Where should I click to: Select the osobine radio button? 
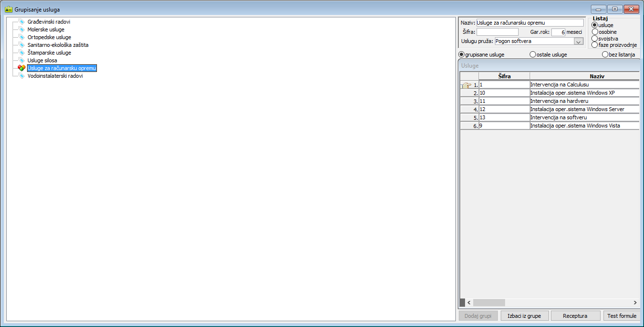[x=595, y=32]
